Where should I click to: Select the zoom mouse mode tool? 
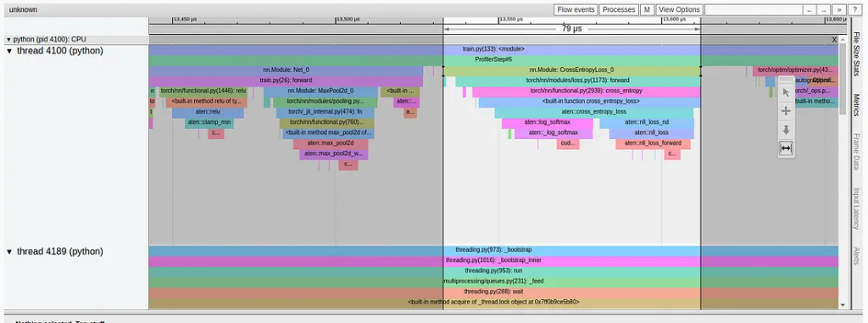point(786,131)
